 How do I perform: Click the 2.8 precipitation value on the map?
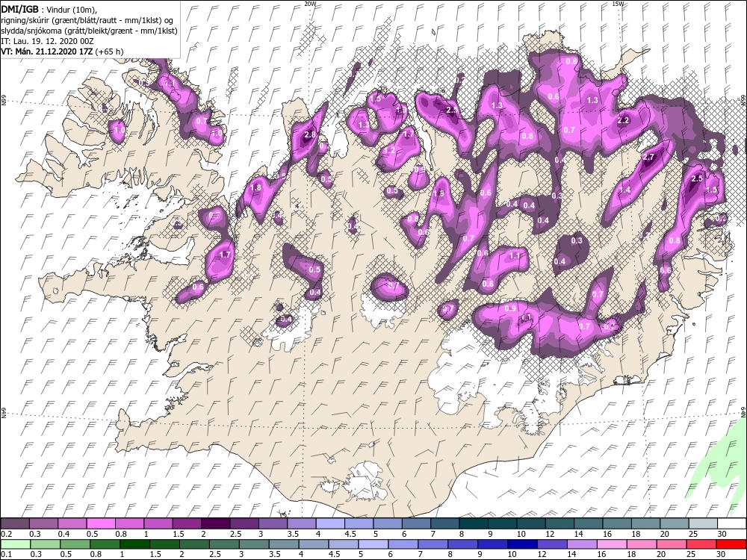pyautogui.click(x=310, y=134)
